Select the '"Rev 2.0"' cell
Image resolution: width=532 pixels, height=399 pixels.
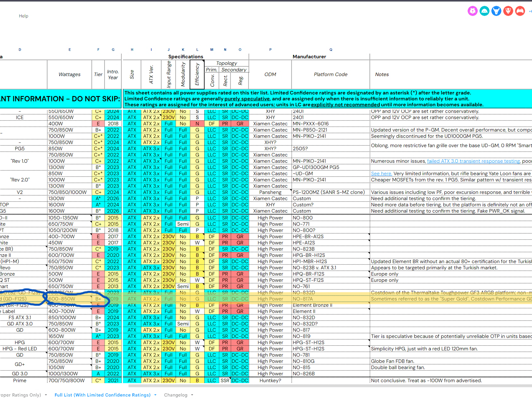(20, 180)
